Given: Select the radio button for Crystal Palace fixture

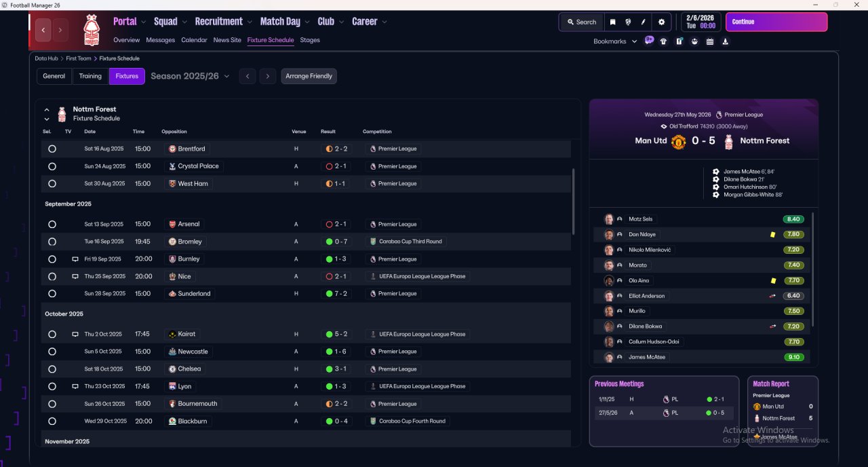Looking at the screenshot, I should [x=52, y=166].
